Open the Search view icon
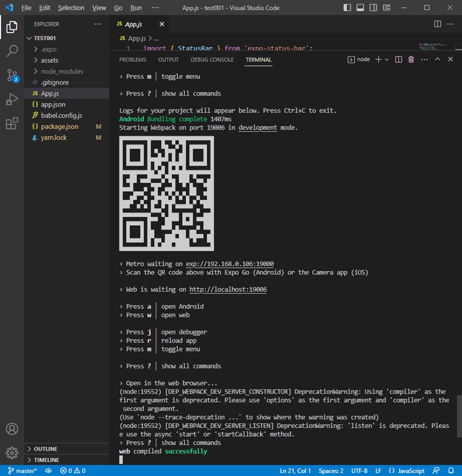 point(12,51)
